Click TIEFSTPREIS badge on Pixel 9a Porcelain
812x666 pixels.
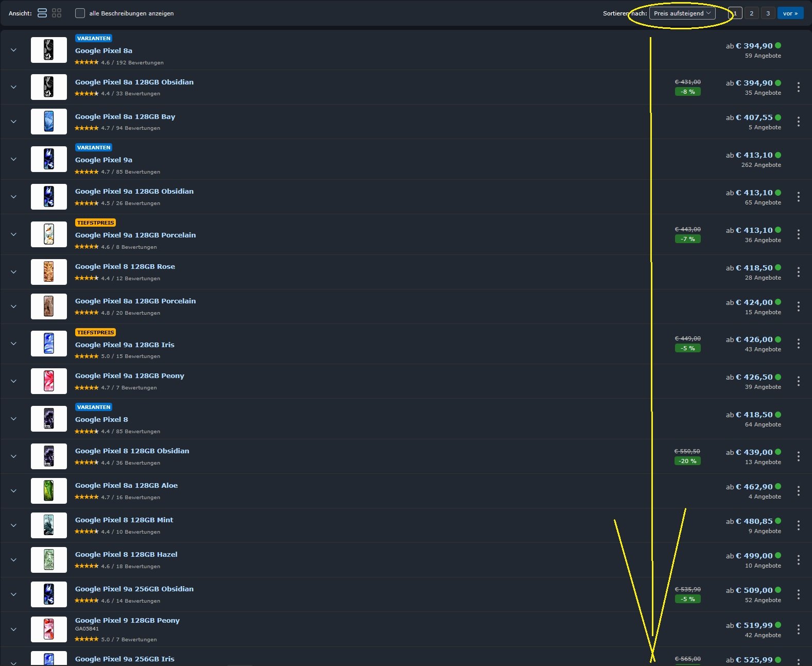coord(96,223)
